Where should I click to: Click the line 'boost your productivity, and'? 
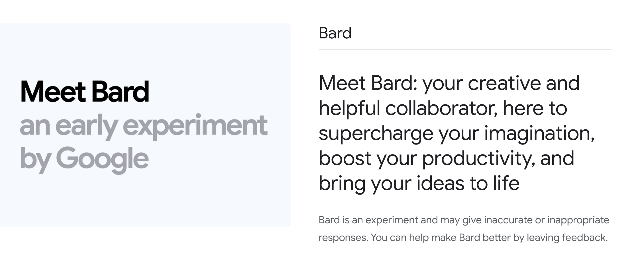point(446,158)
